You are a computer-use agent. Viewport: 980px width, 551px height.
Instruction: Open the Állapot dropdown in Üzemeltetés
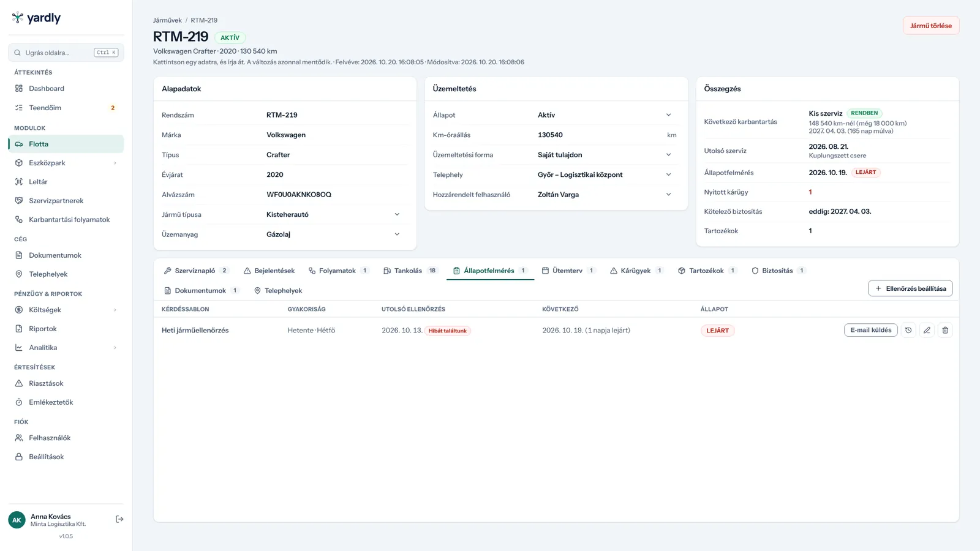pos(606,115)
